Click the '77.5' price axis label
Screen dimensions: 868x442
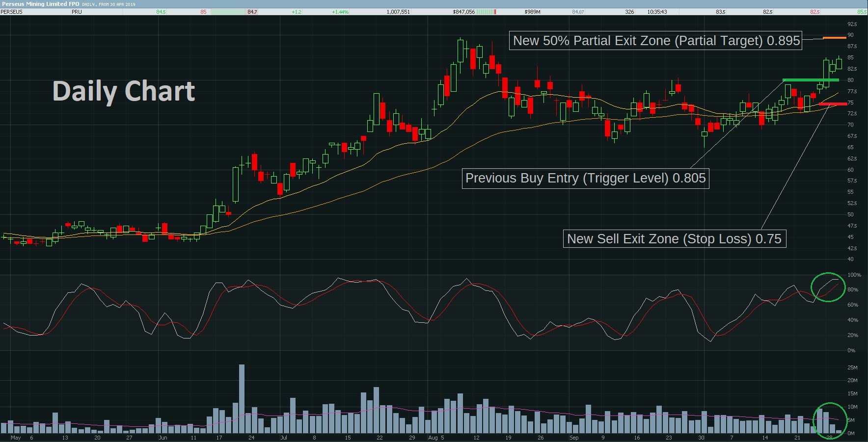pyautogui.click(x=852, y=91)
